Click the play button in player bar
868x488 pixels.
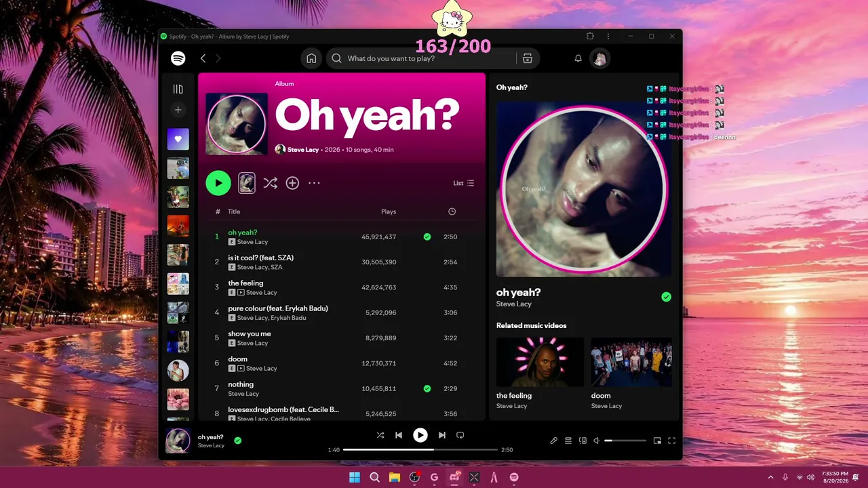pyautogui.click(x=420, y=435)
